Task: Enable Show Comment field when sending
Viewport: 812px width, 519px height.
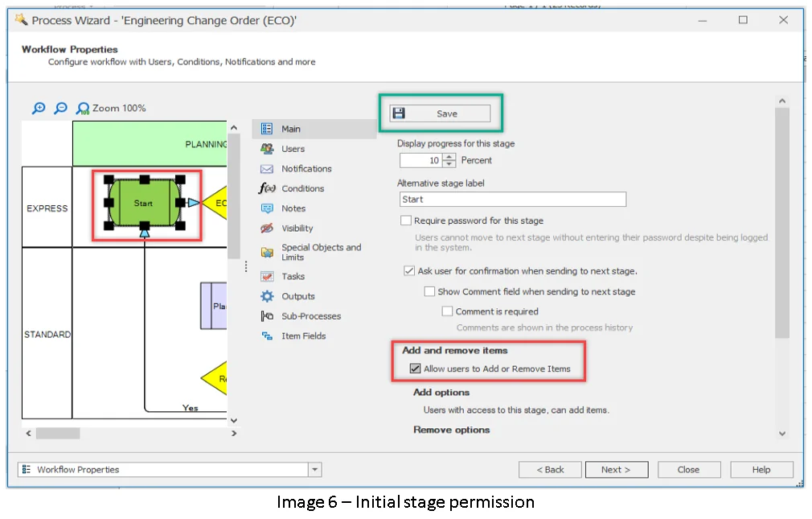Action: (x=429, y=291)
